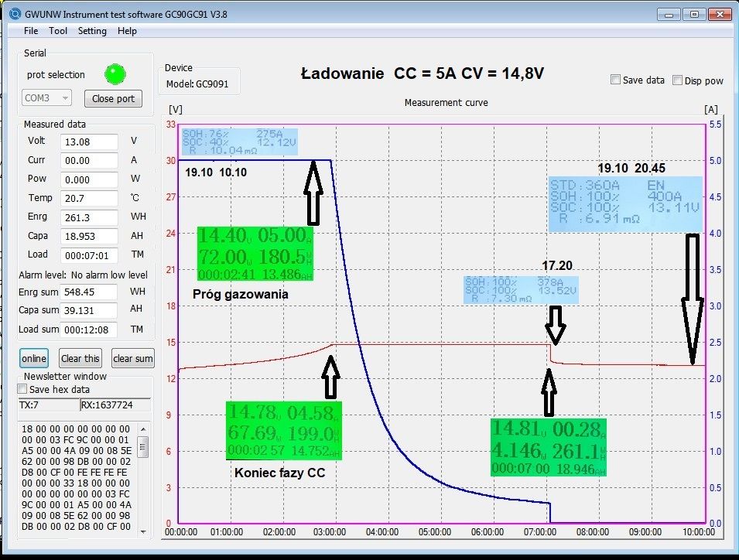Enable the Disp pow checkbox

point(677,80)
